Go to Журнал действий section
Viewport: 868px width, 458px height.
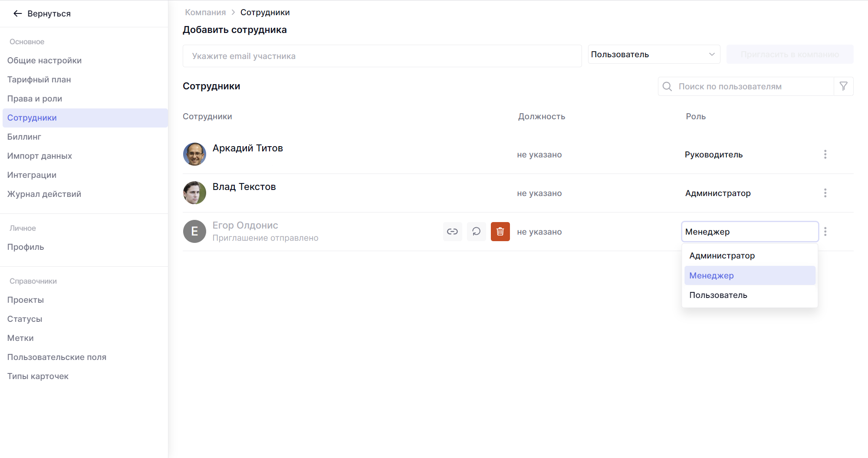(44, 194)
